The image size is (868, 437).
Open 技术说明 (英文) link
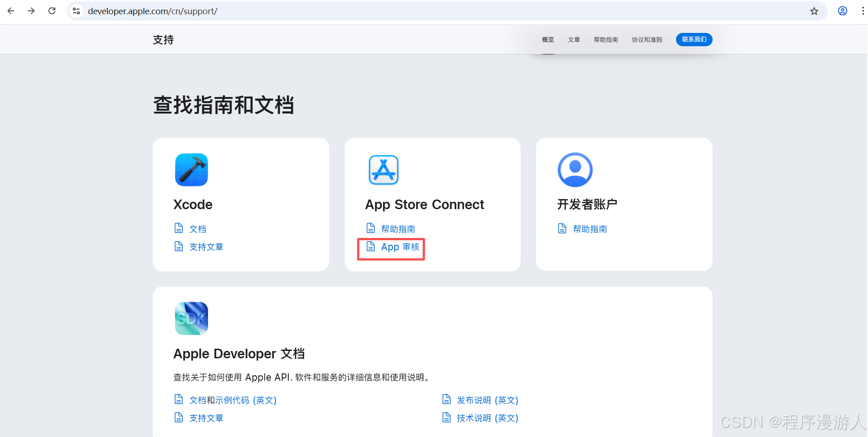click(488, 418)
